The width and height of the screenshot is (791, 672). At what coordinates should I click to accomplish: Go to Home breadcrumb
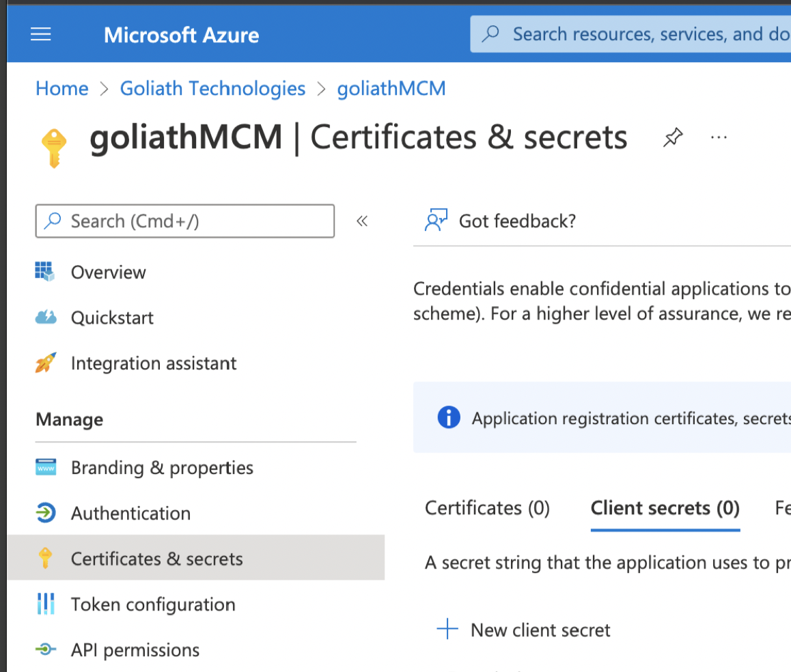point(62,89)
